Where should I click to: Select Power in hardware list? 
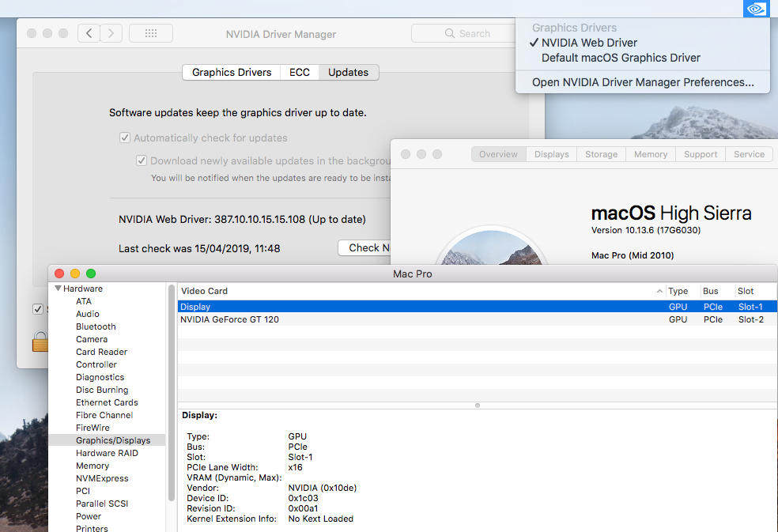pyautogui.click(x=89, y=516)
